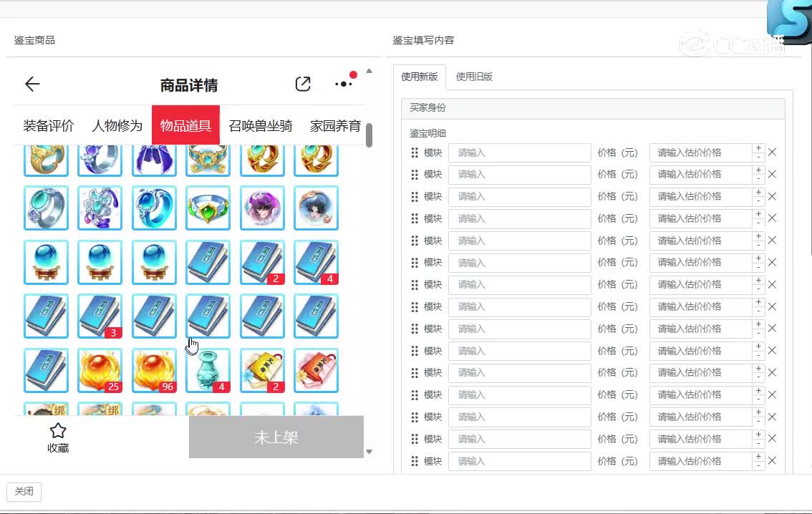Image resolution: width=812 pixels, height=514 pixels.
Task: Increase price in last row with plus
Action: tap(759, 457)
